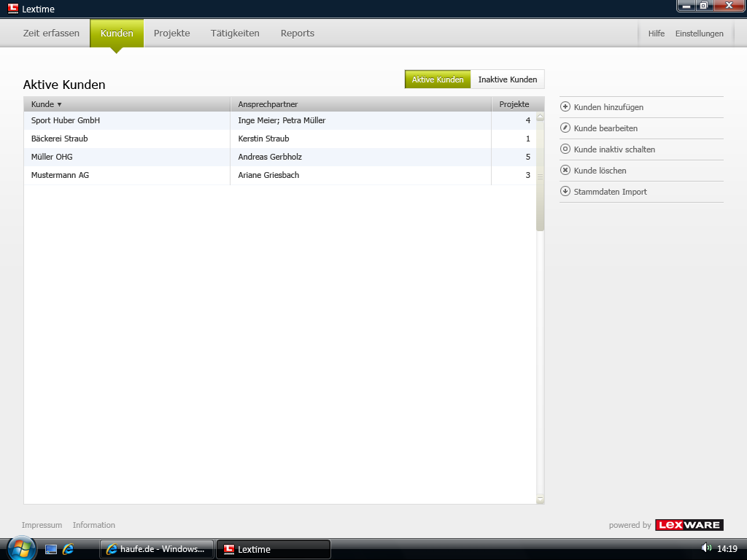Screen dimensions: 747x560
Task: Click the X icon beside Kunde löschen
Action: coord(565,170)
